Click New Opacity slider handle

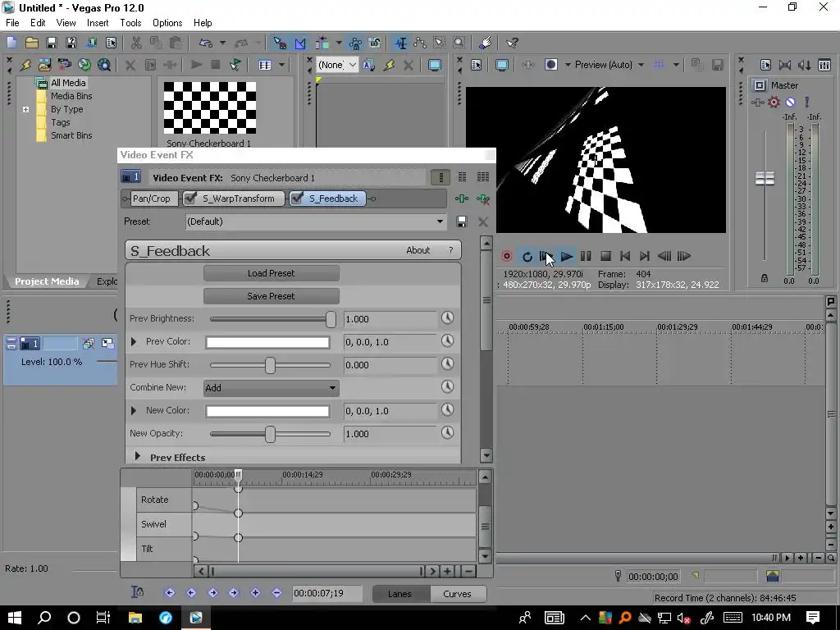[x=270, y=434]
